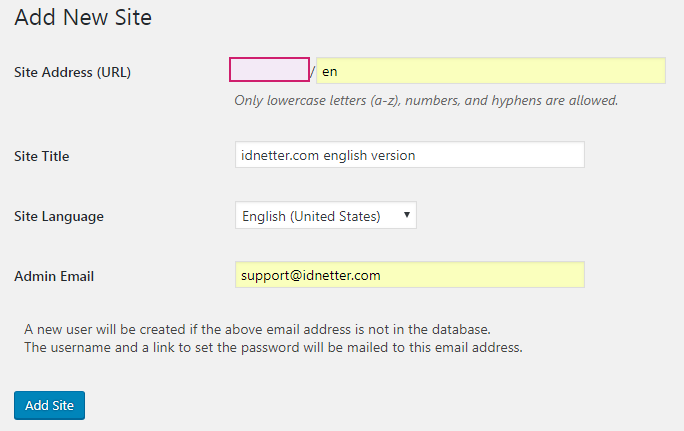
Task: Click the Site Title label
Action: tap(41, 156)
